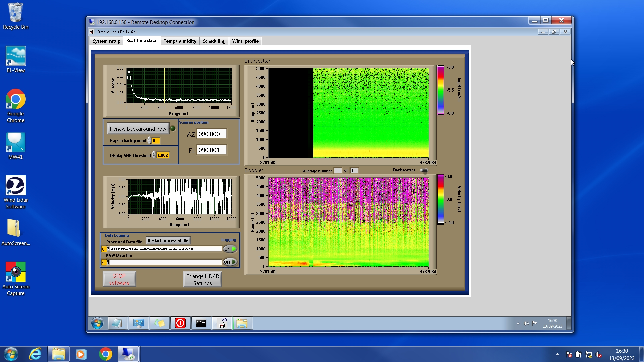
Task: Click StreamLine XR icon in remote taskbar
Action: (222, 323)
